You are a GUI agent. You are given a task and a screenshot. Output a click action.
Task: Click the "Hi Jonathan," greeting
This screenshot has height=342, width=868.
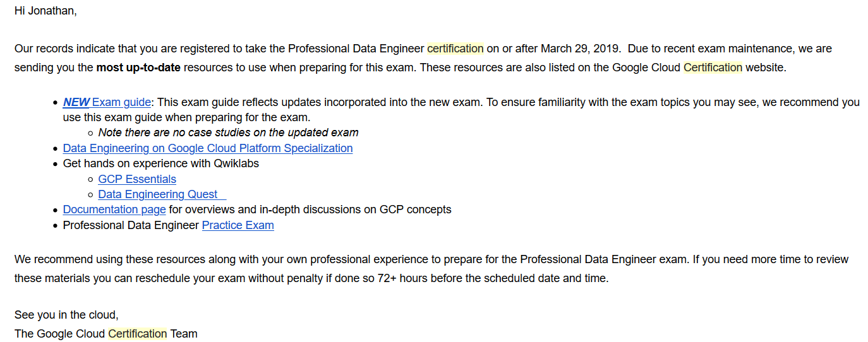[45, 11]
